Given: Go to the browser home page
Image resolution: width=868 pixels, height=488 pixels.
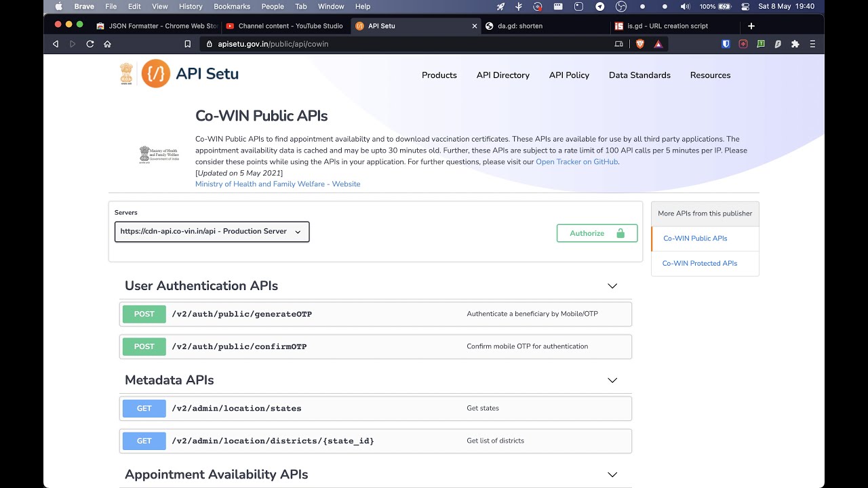Looking at the screenshot, I should (x=107, y=44).
